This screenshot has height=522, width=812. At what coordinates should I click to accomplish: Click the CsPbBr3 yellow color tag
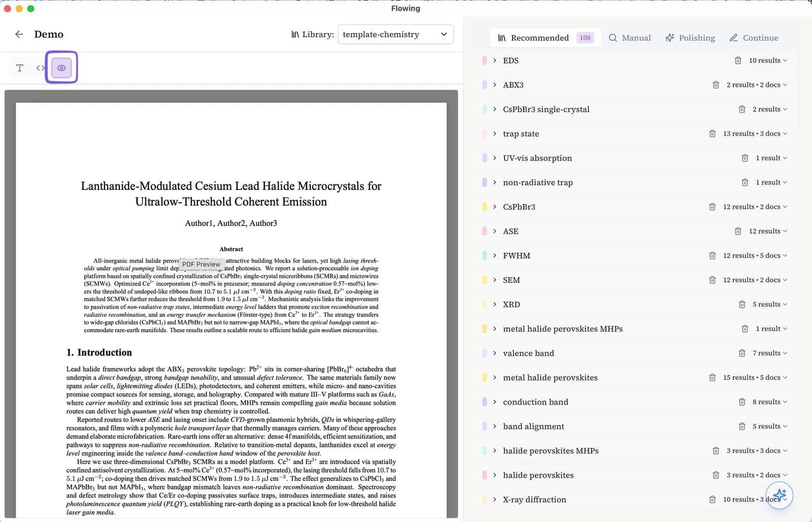pos(485,207)
